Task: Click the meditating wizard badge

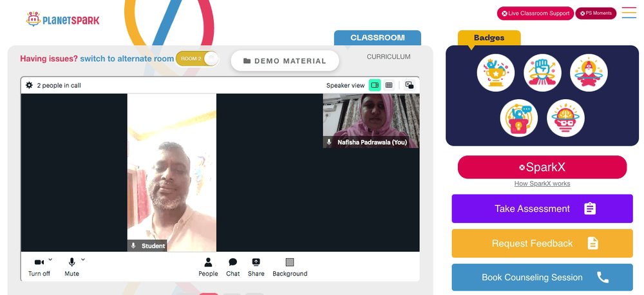Action: [589, 73]
